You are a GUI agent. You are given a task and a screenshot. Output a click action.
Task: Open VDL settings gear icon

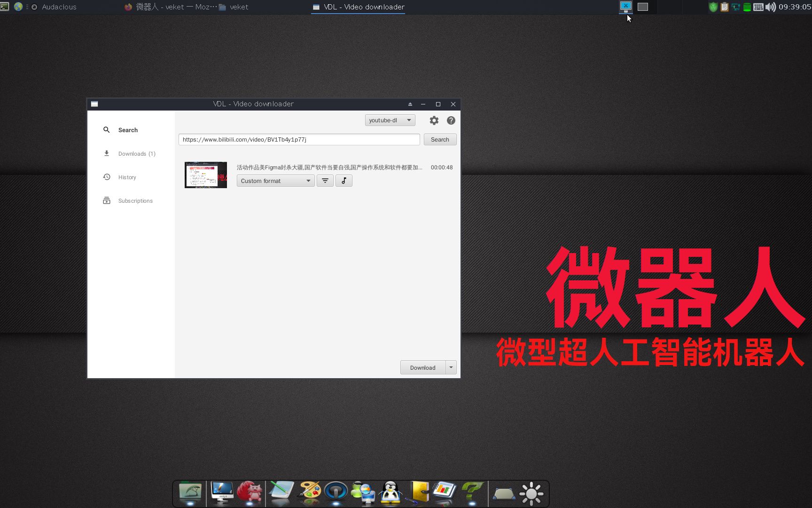point(434,120)
